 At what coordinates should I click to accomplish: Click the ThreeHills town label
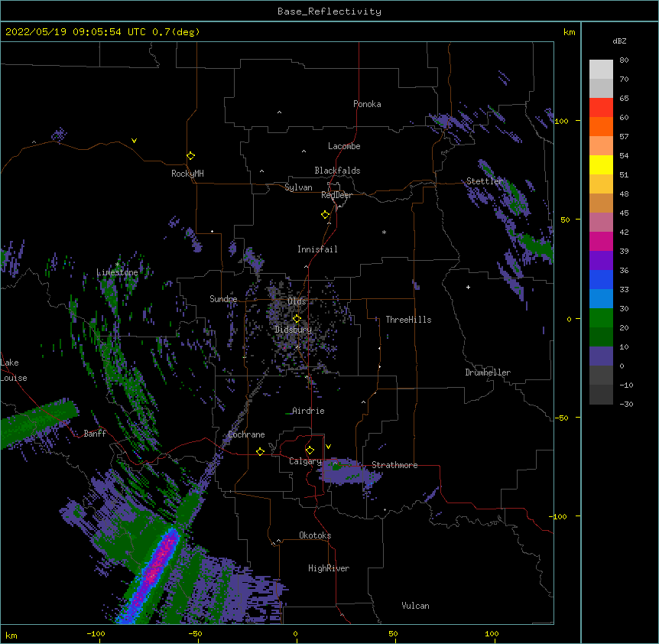pos(408,320)
